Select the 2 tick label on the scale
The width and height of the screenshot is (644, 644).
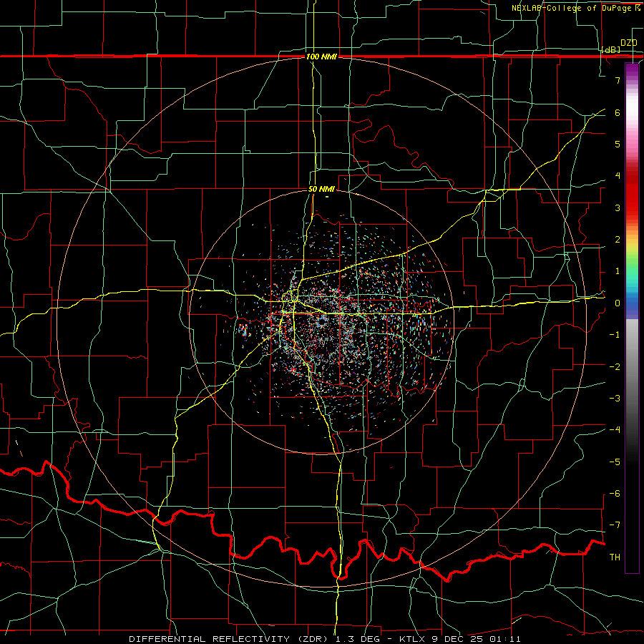click(618, 240)
